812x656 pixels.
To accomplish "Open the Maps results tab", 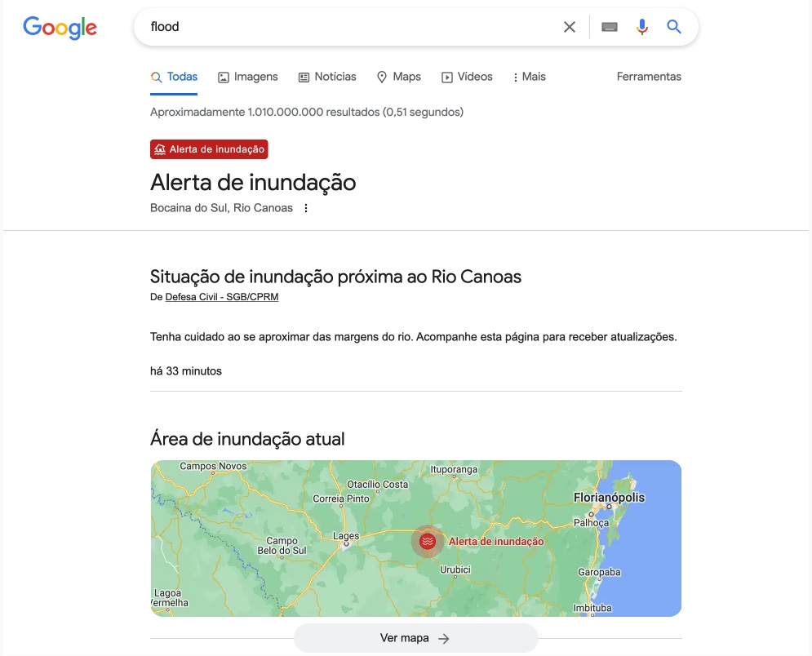I will click(x=399, y=77).
